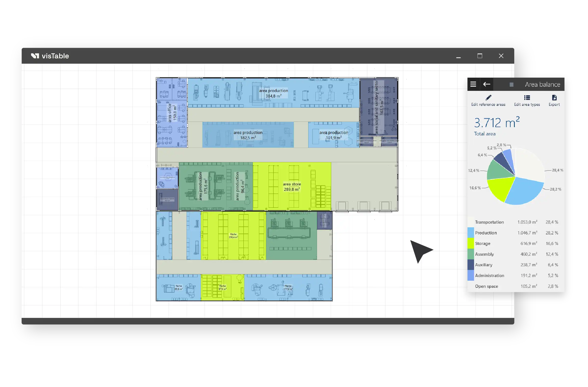Select the Assembly green color swatch
Image resolution: width=588 pixels, height=387 pixels.
[x=470, y=254]
